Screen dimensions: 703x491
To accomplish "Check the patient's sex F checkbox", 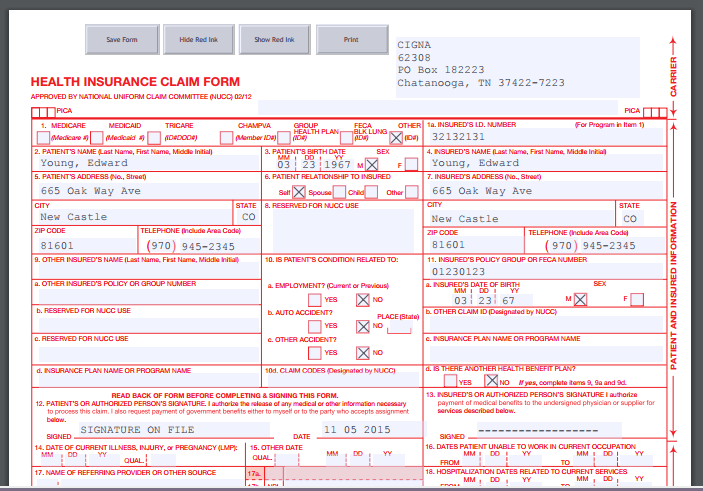I will click(x=411, y=165).
